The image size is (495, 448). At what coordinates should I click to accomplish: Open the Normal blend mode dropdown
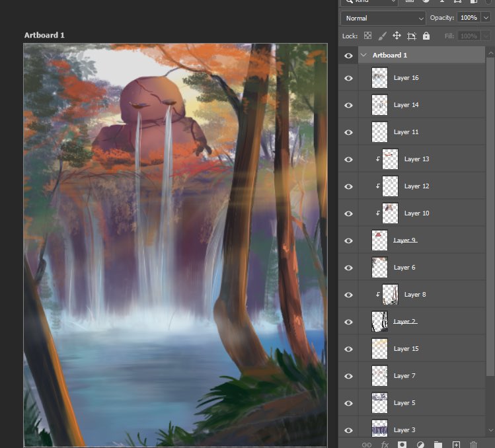[x=383, y=19]
